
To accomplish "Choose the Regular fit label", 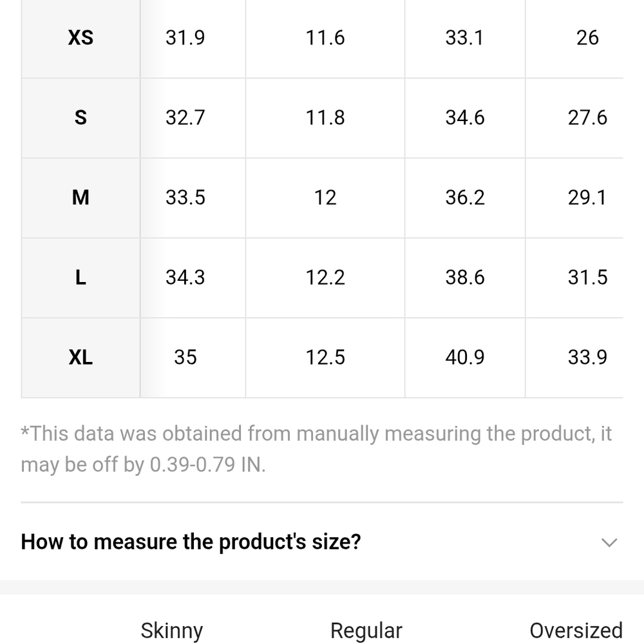I will click(x=366, y=631).
